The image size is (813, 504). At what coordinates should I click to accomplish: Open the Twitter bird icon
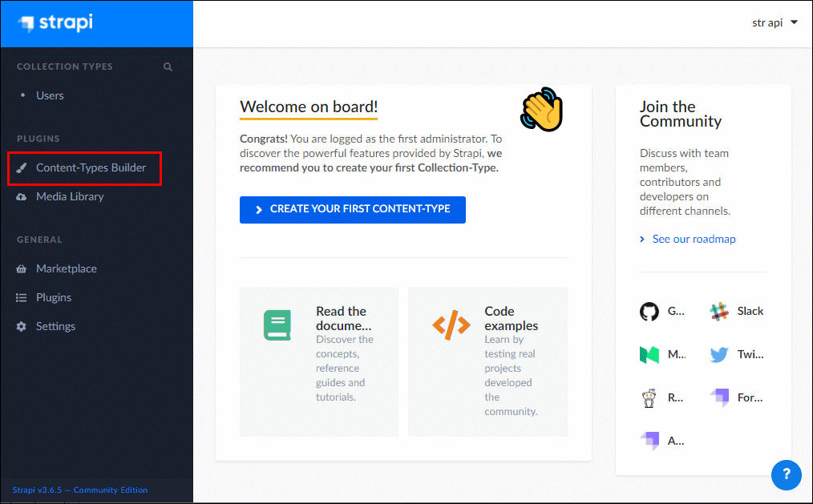tap(719, 355)
